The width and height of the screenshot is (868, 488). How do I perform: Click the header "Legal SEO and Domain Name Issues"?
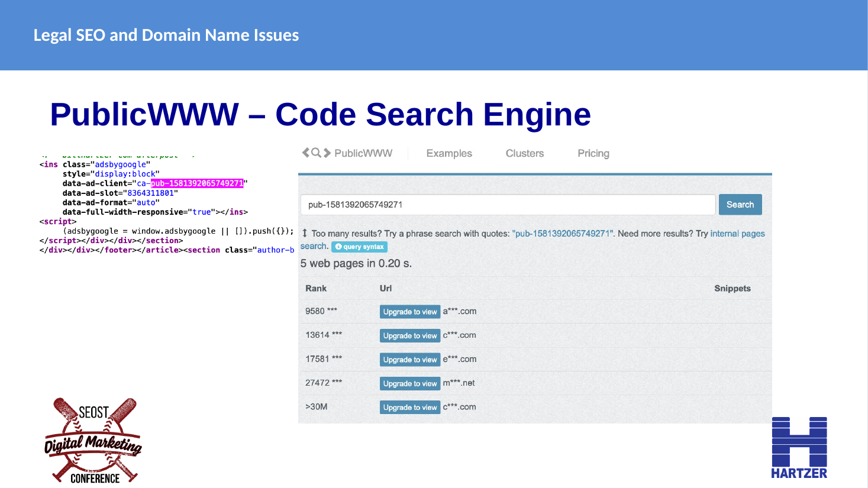(166, 35)
